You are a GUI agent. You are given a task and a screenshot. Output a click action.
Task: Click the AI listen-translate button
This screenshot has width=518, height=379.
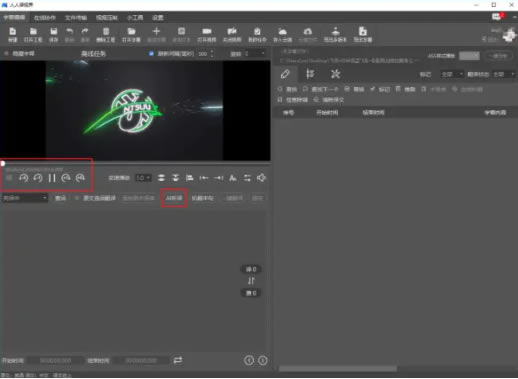tap(174, 198)
